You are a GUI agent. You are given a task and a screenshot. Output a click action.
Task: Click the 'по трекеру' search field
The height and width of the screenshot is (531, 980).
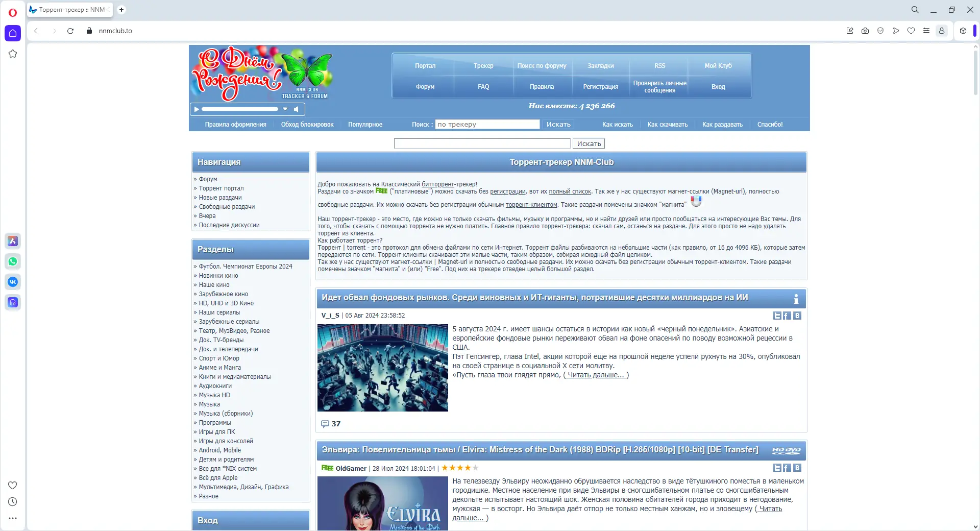487,124
